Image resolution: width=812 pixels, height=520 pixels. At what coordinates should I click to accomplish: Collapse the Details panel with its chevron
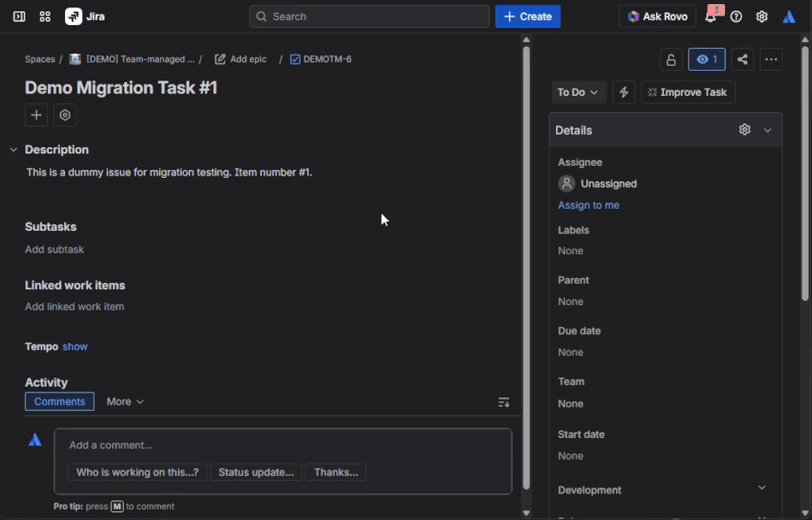767,129
